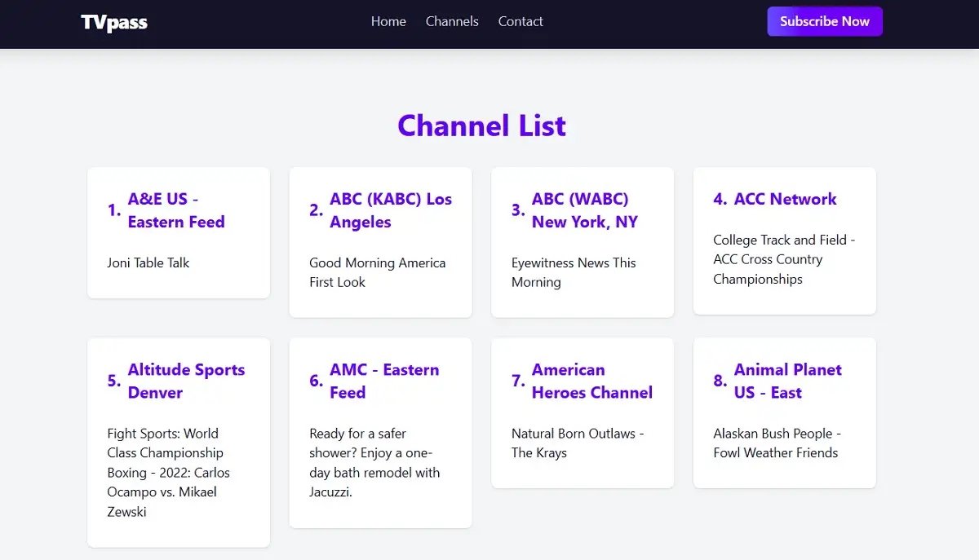The image size is (979, 560).
Task: Select AMC - Eastern Feed channel title
Action: point(383,381)
